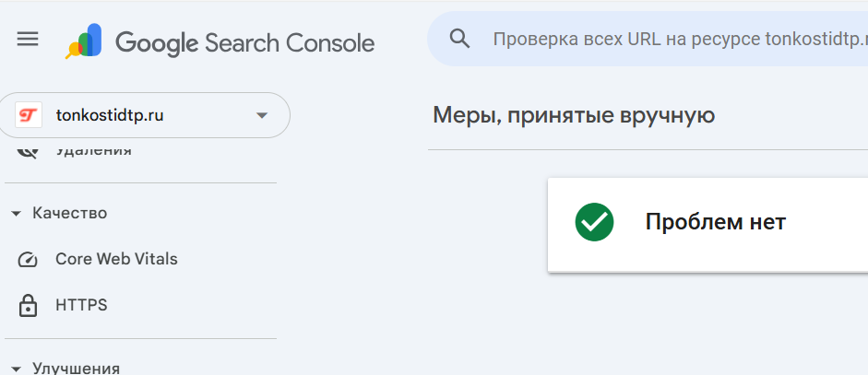Click the green checkmark status icon
This screenshot has height=375, width=868.
click(x=594, y=222)
